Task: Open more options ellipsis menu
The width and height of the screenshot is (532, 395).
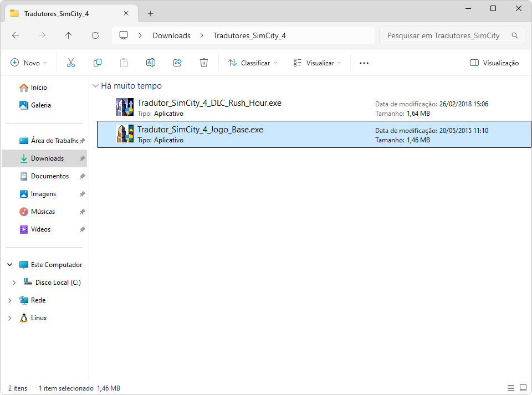Action: [364, 63]
